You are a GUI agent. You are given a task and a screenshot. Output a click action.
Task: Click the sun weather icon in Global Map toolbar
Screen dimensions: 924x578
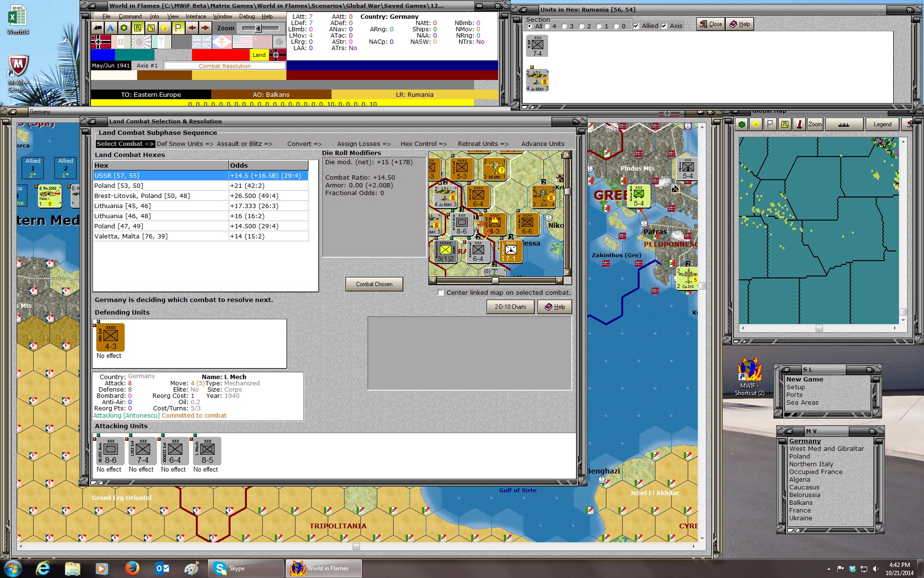click(x=756, y=124)
